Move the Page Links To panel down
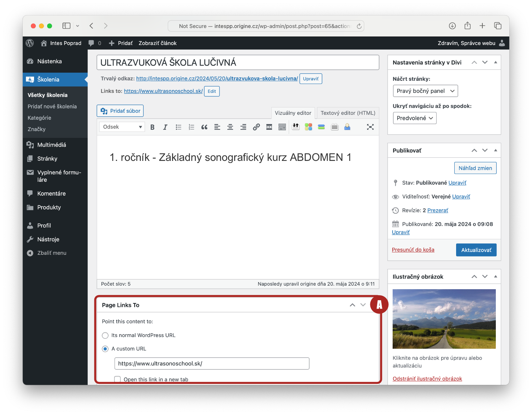Screen dimensions: 532x415 [x=363, y=305]
